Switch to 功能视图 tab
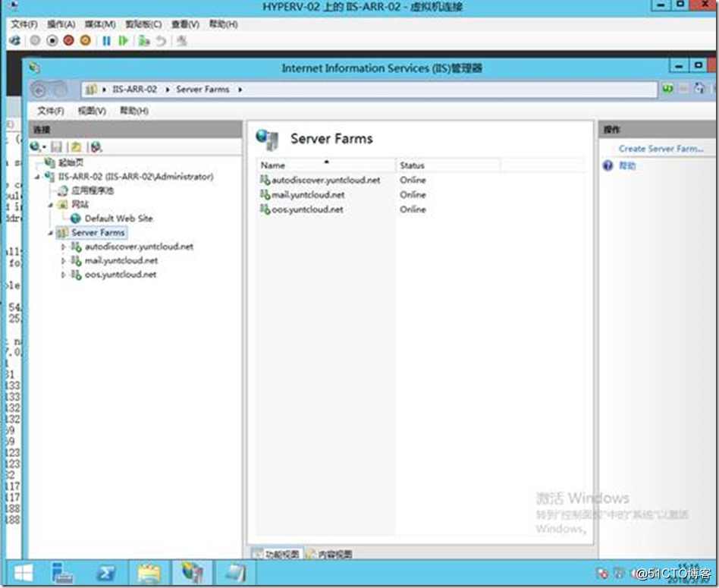719x588 pixels. [277, 554]
